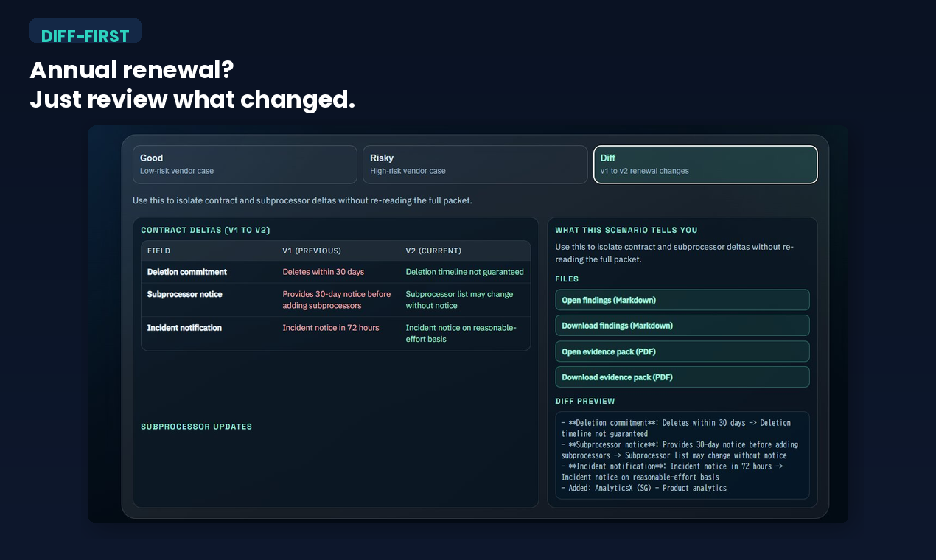Download findings (Markdown)
936x560 pixels.
pyautogui.click(x=682, y=325)
